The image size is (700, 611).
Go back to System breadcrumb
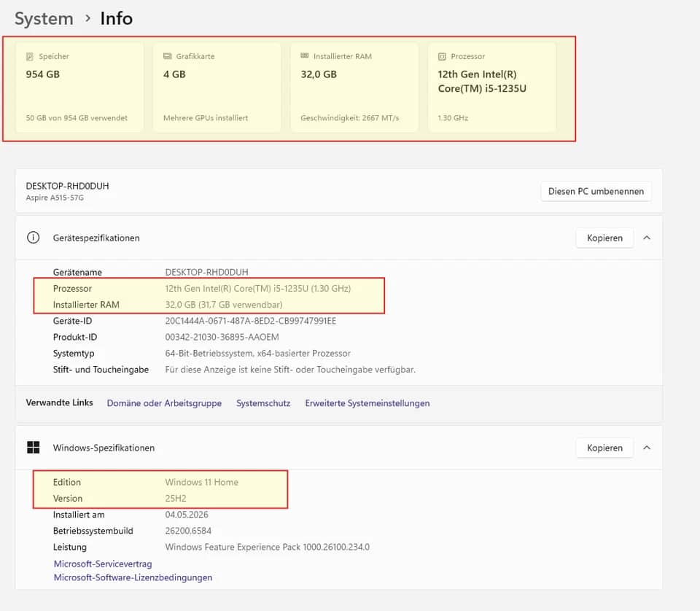(x=44, y=19)
